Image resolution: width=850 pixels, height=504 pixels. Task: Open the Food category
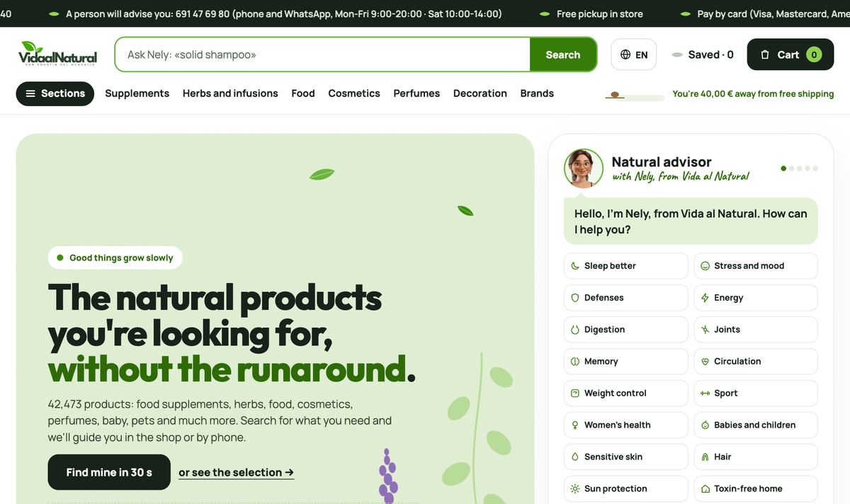[303, 93]
